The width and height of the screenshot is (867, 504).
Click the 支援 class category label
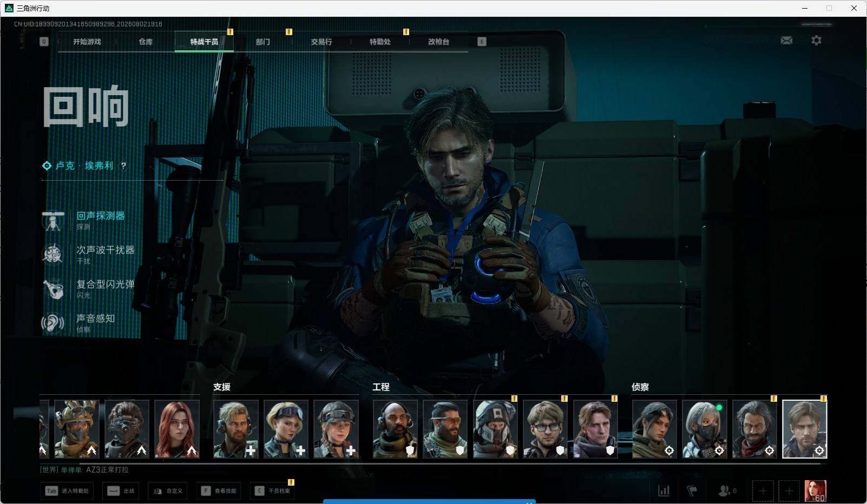(222, 387)
